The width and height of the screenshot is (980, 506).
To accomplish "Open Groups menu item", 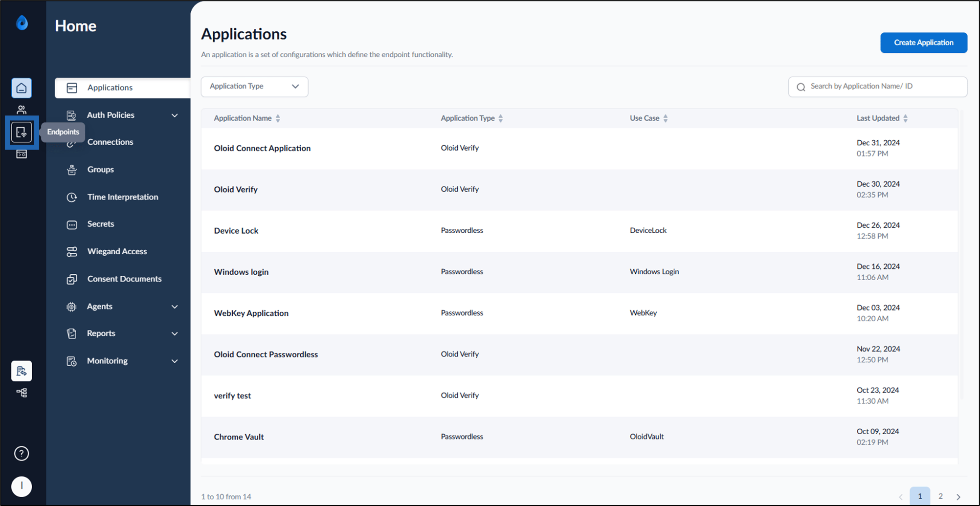I will pos(100,170).
